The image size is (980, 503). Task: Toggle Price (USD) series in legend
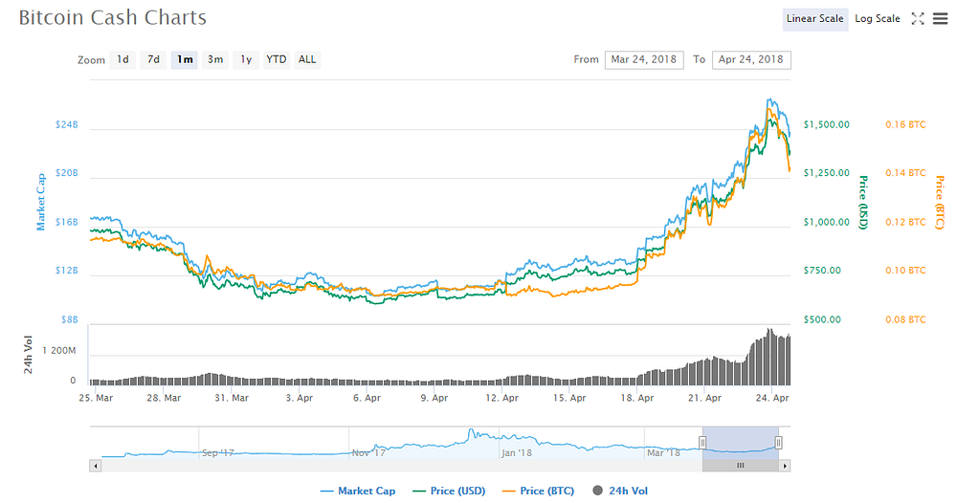point(449,492)
